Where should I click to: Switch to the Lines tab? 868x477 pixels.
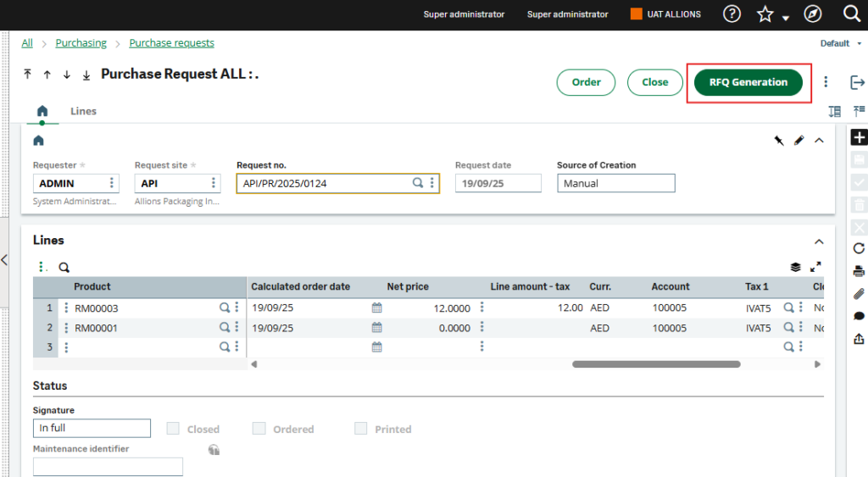pyautogui.click(x=83, y=111)
